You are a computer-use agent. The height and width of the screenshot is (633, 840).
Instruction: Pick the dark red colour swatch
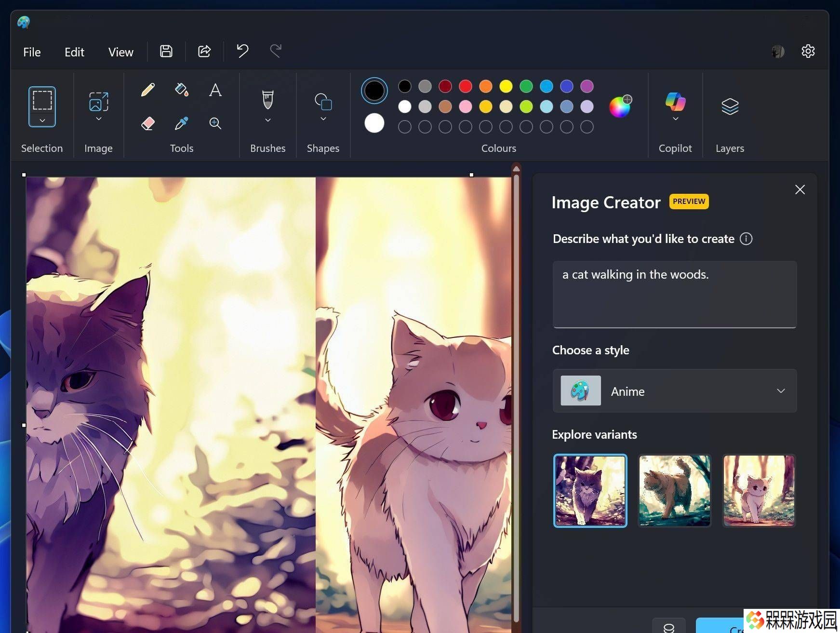[x=445, y=86]
